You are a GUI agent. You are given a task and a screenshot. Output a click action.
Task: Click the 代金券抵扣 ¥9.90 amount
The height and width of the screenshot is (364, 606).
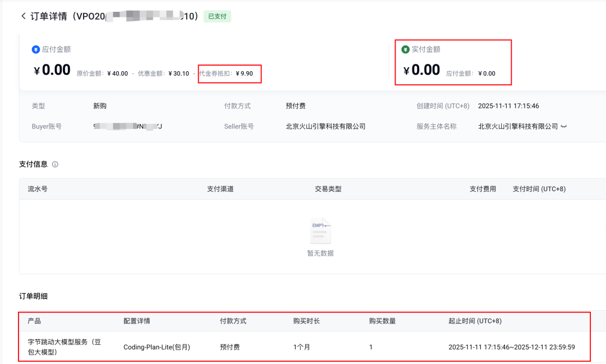pyautogui.click(x=230, y=73)
